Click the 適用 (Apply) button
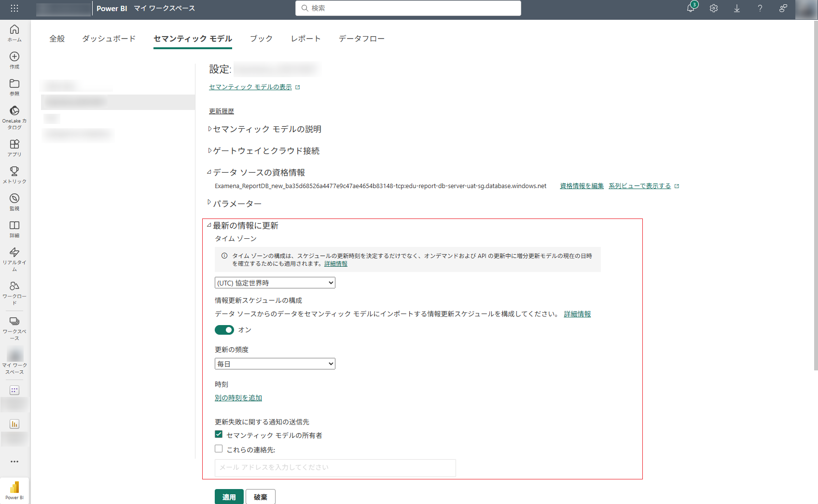 [229, 496]
